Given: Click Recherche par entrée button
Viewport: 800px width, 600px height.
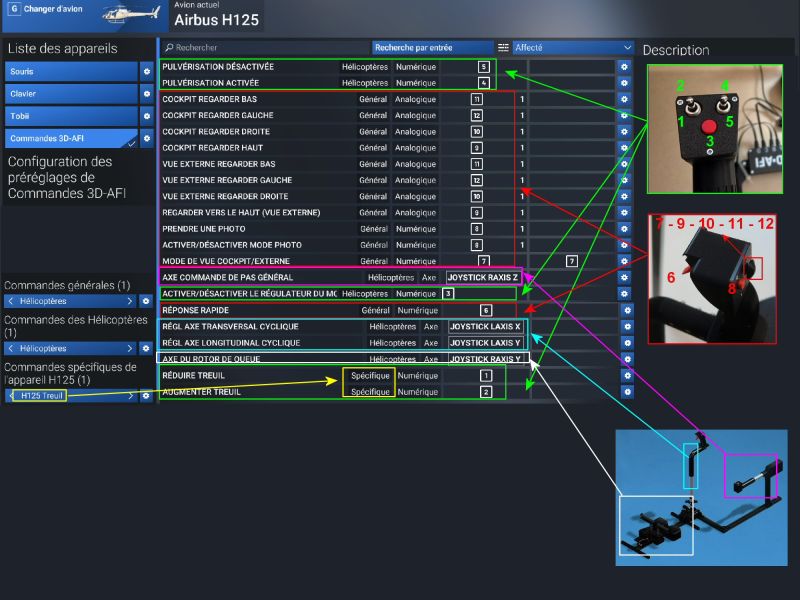Looking at the screenshot, I should point(433,47).
